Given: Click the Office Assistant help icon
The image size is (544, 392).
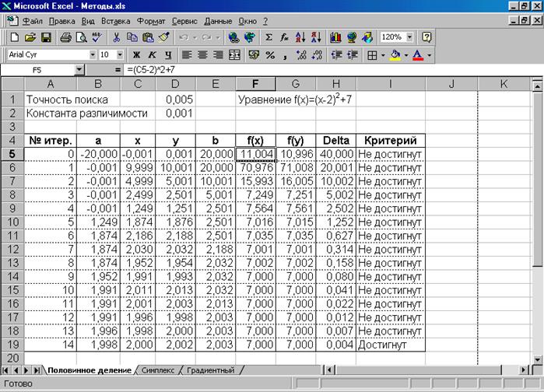Looking at the screenshot, I should pyautogui.click(x=426, y=37).
